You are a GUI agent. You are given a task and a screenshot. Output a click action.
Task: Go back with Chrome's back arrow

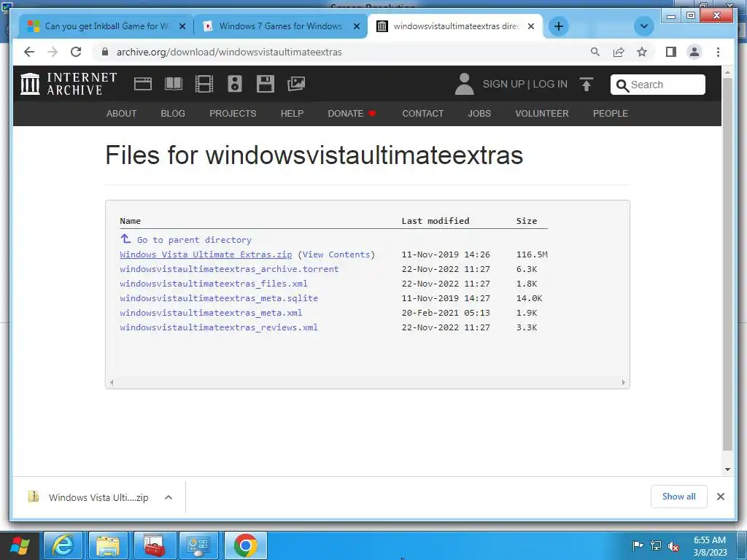[29, 52]
